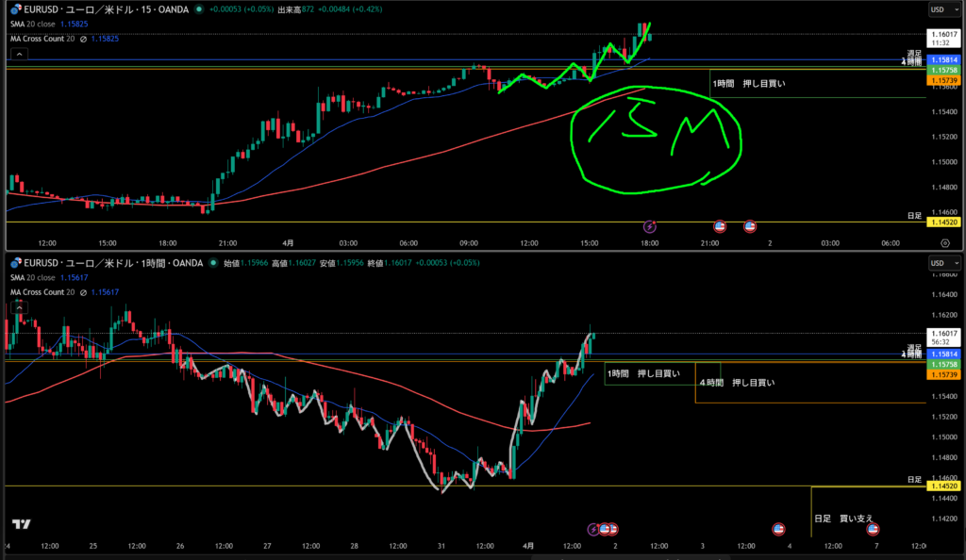Click the purple lightning event icon in the top chart

[x=649, y=226]
